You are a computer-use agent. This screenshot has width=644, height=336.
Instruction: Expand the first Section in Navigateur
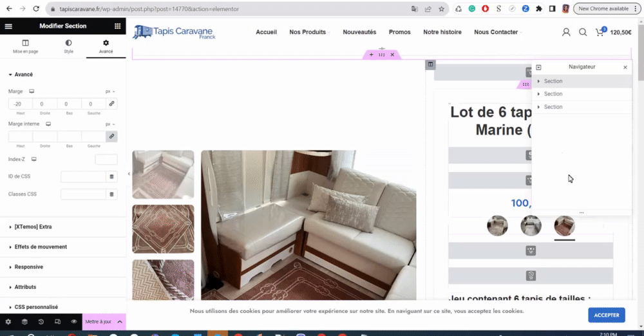[x=538, y=81]
